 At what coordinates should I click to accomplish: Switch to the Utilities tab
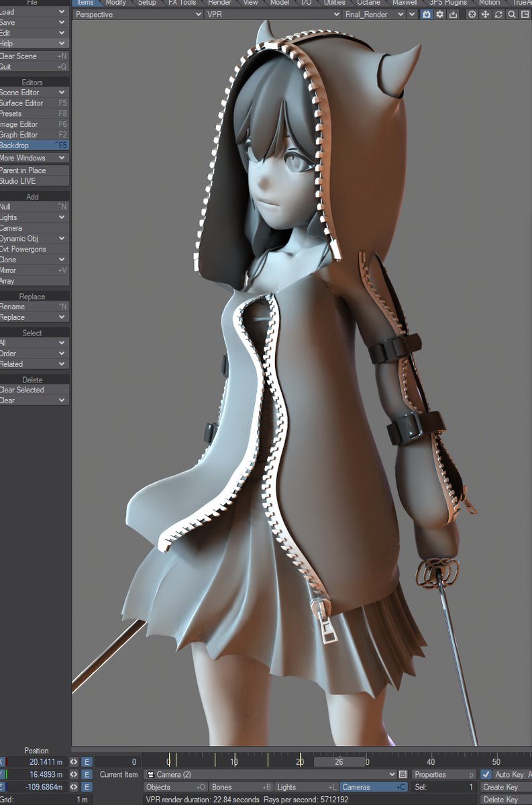tap(334, 3)
